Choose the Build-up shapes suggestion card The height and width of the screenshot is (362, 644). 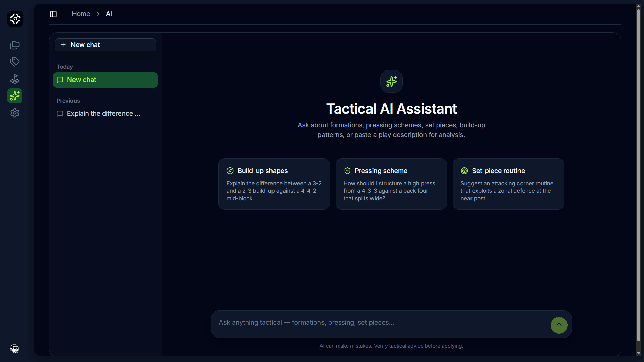pyautogui.click(x=274, y=184)
